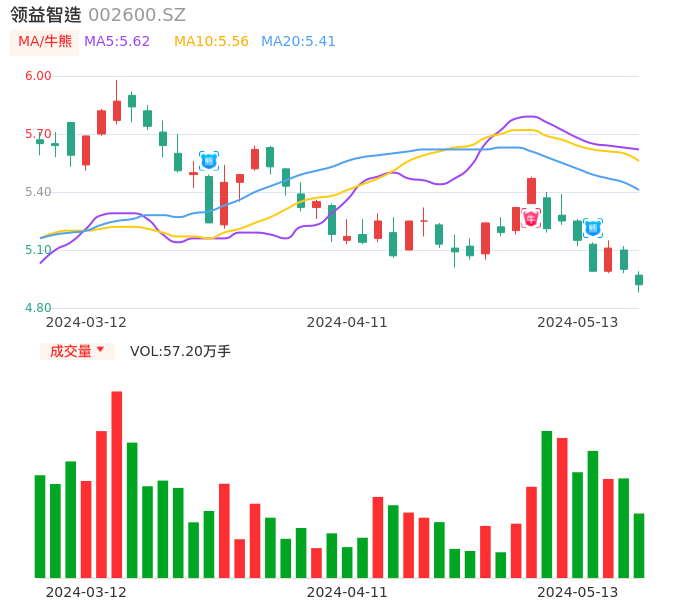Click the 6.00 price axis label
The height and width of the screenshot is (606, 686).
coord(38,76)
